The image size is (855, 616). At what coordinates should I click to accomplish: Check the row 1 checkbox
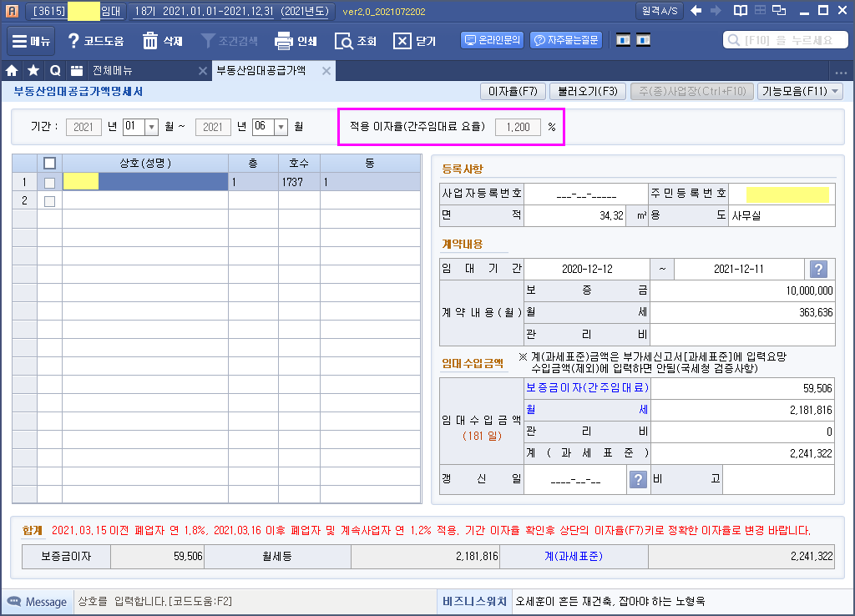(49, 183)
